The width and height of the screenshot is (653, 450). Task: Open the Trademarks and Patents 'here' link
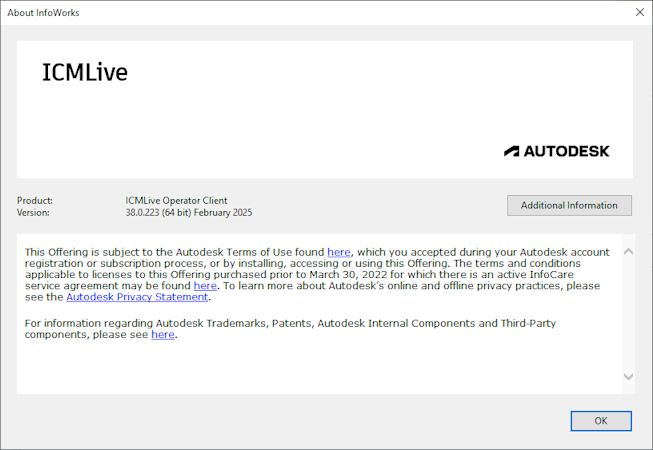click(x=162, y=335)
